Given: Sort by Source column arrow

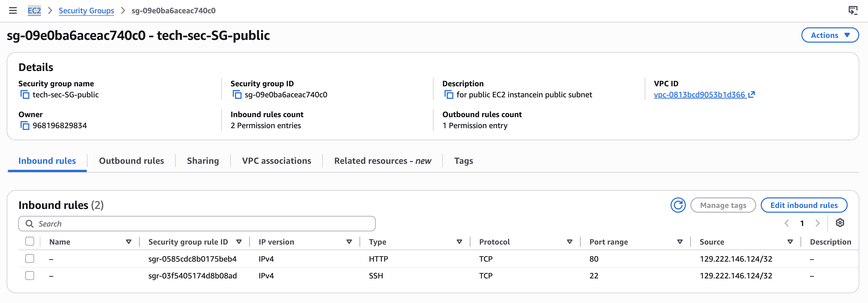Looking at the screenshot, I should pos(790,242).
